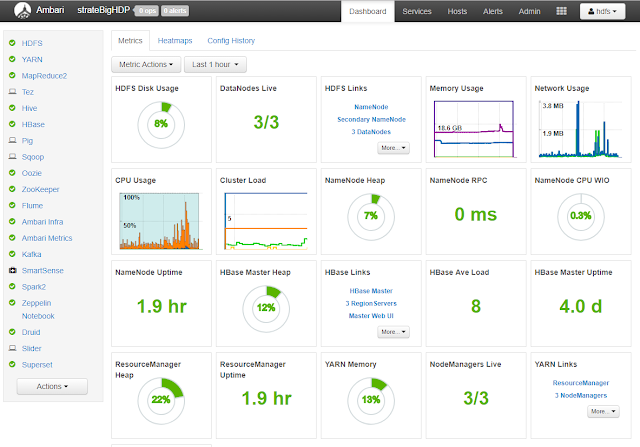Click the green status icon beside Flume
The width and height of the screenshot is (640, 447).
point(12,205)
